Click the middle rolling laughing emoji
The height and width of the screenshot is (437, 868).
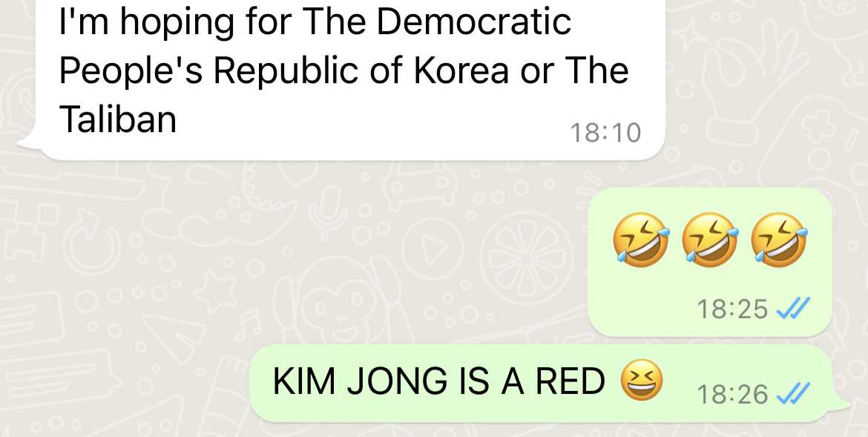[710, 240]
